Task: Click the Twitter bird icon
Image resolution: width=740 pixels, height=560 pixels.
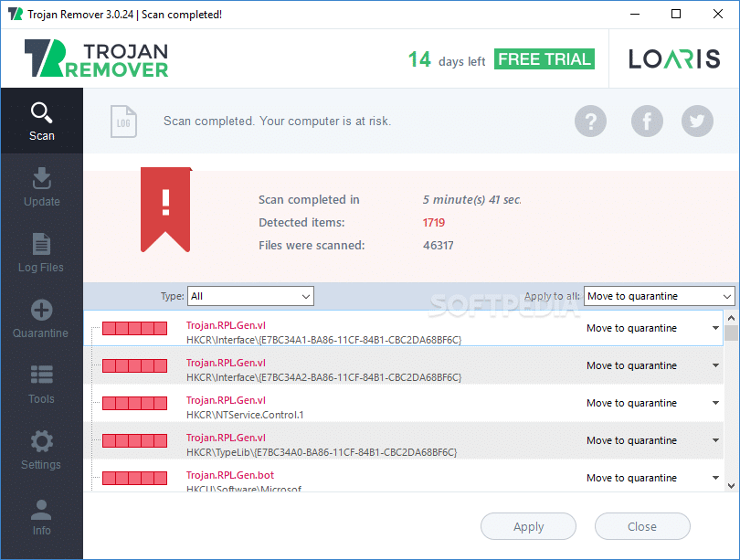Action: point(697,122)
